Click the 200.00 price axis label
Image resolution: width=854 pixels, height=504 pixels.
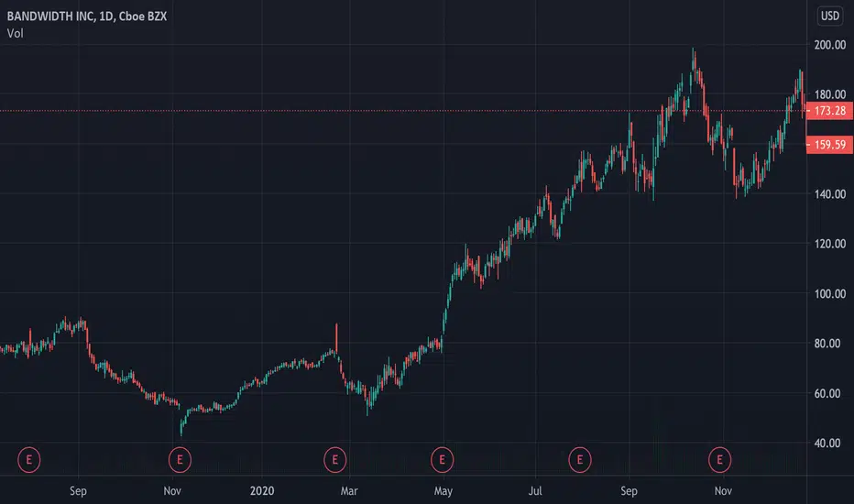point(830,45)
